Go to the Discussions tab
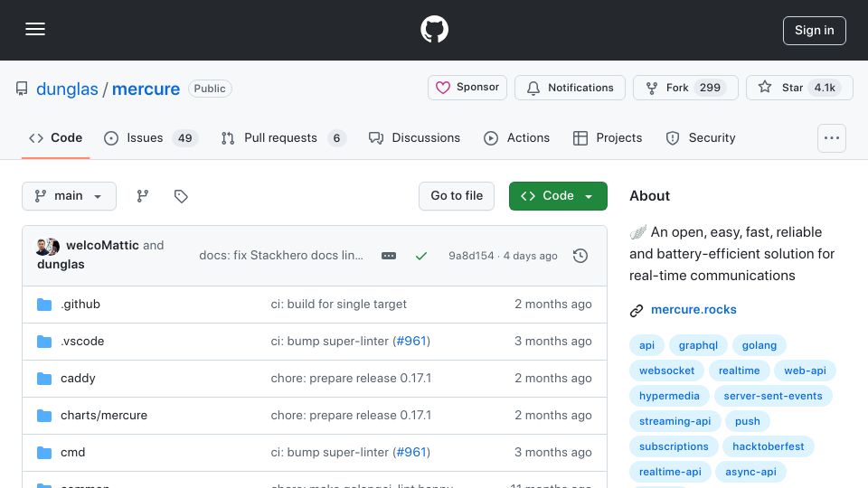The height and width of the screenshot is (488, 868). tap(415, 137)
